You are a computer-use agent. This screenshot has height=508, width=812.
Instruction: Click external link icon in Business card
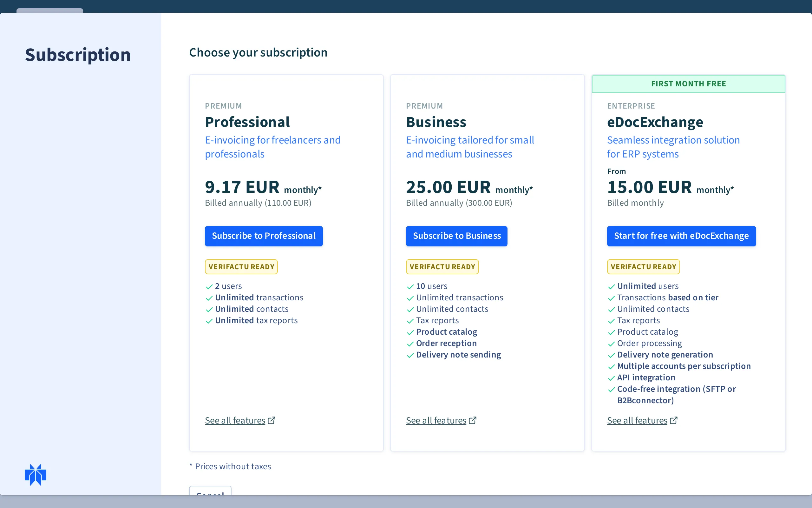pyautogui.click(x=473, y=420)
